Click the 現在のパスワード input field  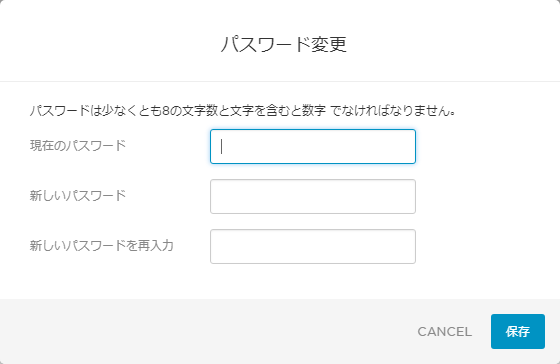[313, 146]
